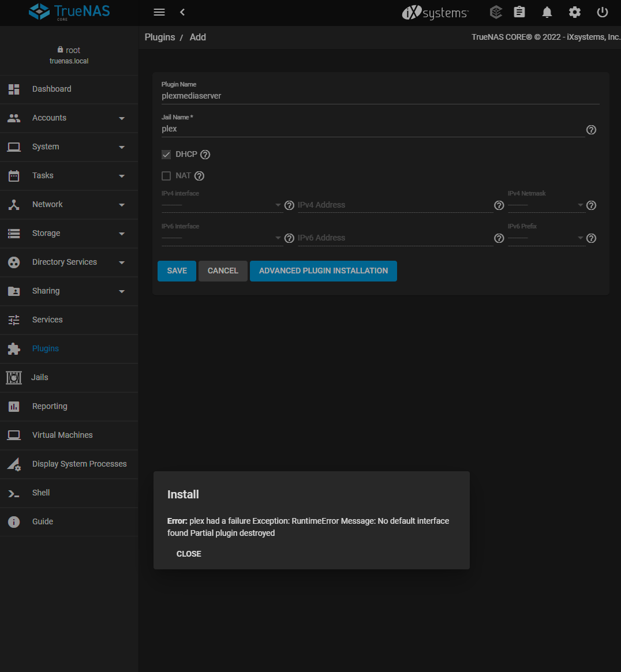Click the power icon
The image size is (621, 672).
coord(602,12)
